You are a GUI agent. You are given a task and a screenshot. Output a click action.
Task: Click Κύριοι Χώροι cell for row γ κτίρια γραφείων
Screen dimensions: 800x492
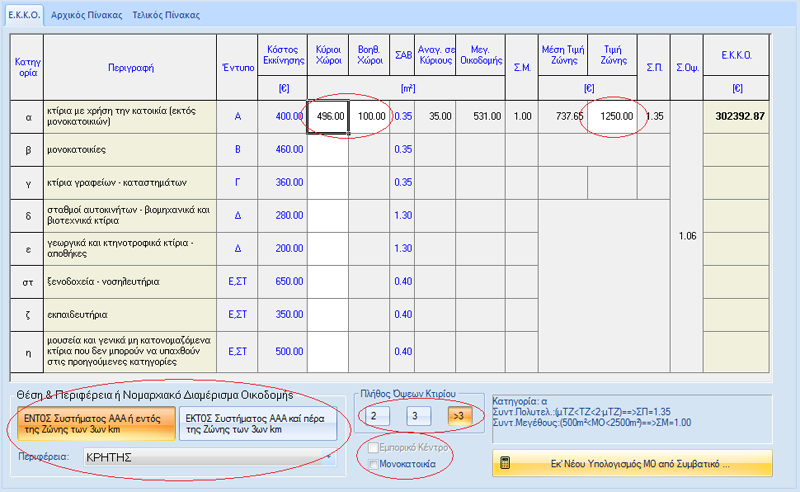[x=328, y=183]
